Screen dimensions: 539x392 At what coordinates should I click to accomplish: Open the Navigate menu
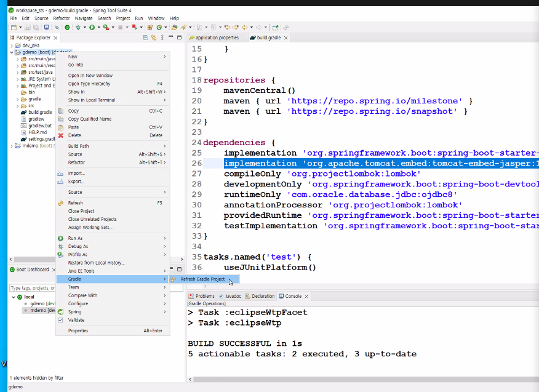(84, 18)
